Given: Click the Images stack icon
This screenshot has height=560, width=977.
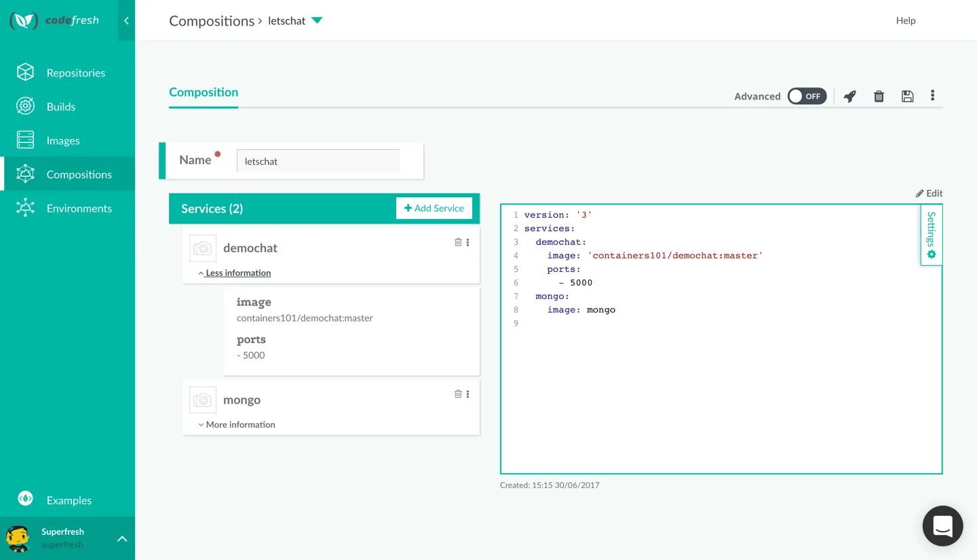Looking at the screenshot, I should [25, 140].
